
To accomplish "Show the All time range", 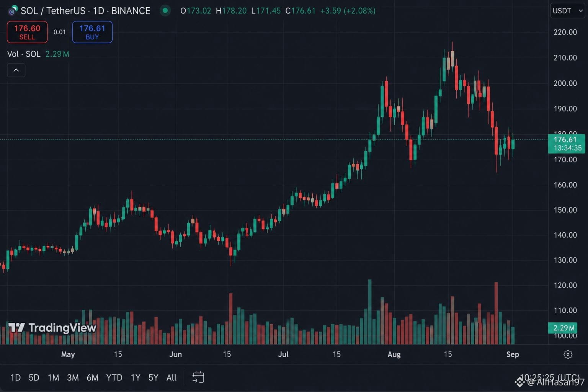I will [x=171, y=378].
